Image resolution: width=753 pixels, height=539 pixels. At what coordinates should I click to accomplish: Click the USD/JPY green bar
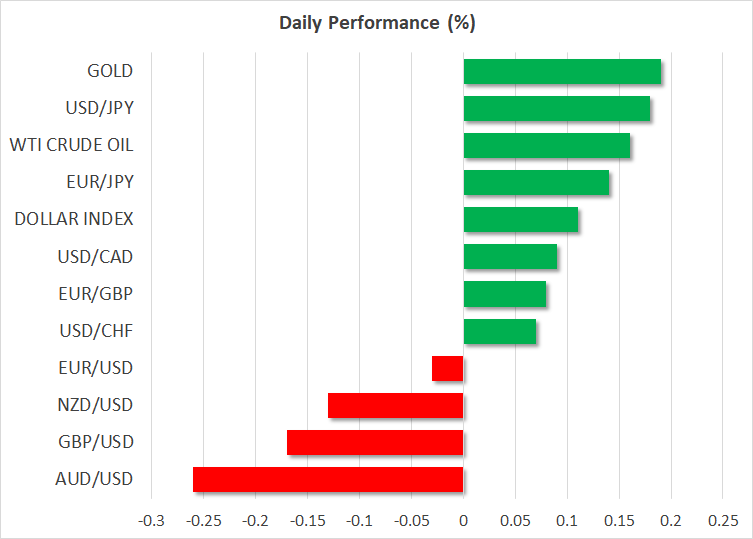pos(557,108)
